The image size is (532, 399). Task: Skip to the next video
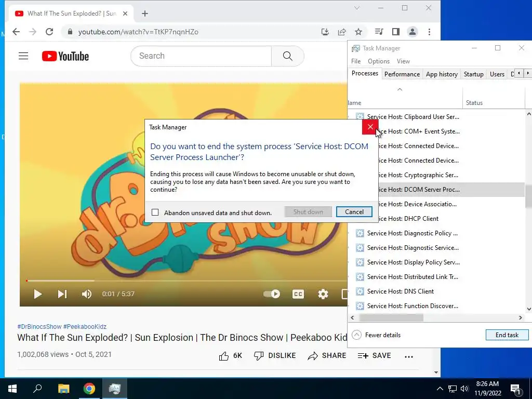pos(62,294)
